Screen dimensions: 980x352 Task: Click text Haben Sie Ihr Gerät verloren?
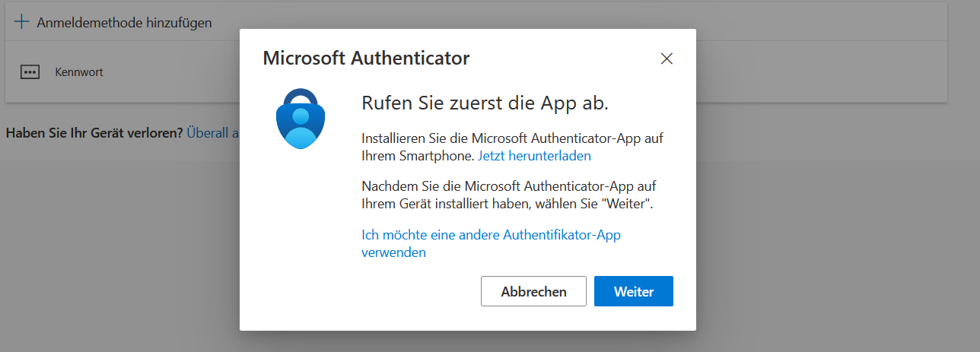point(94,133)
